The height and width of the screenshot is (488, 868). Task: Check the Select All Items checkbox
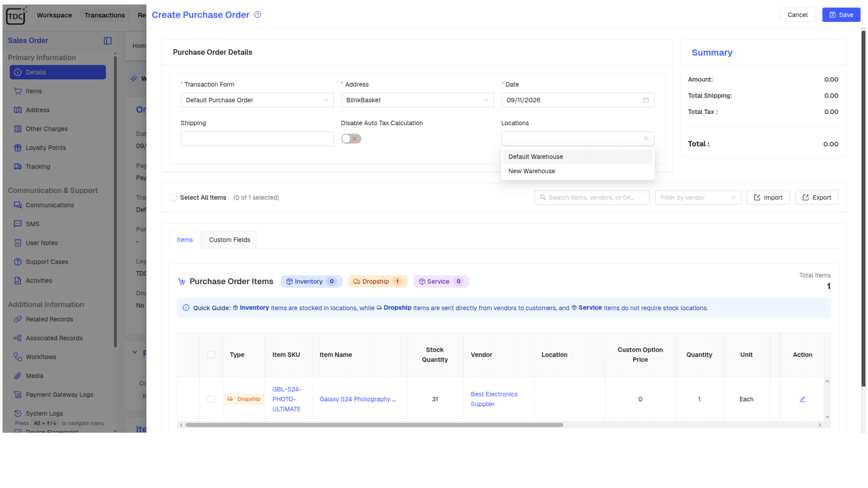[173, 198]
